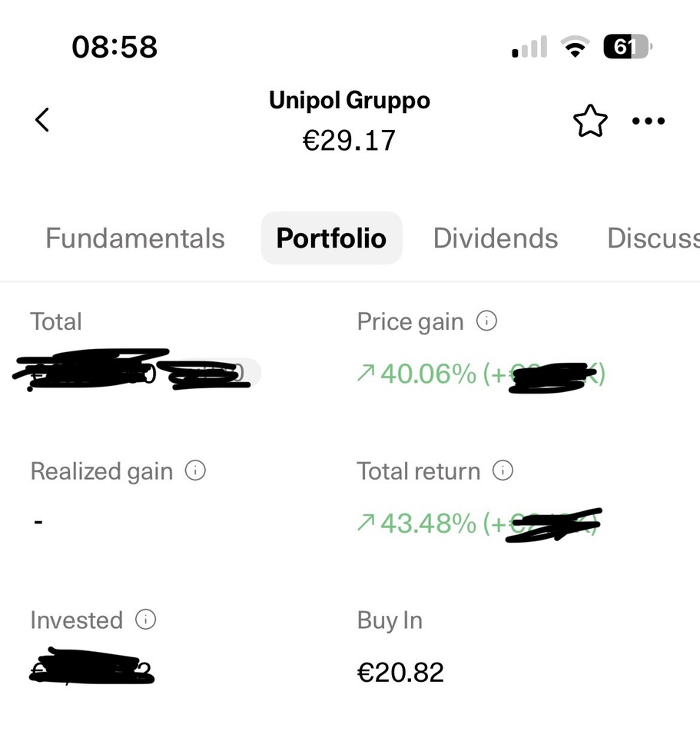This screenshot has height=738, width=700.
Task: Add Unipol Gruppo to favorites star
Action: pos(590,121)
